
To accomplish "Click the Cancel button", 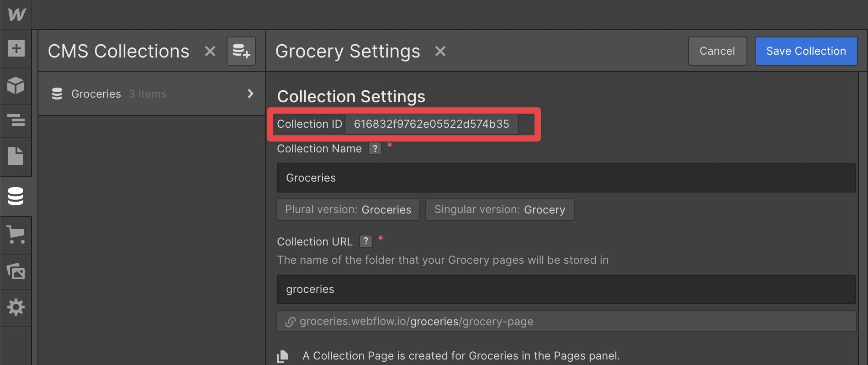I will tap(717, 51).
